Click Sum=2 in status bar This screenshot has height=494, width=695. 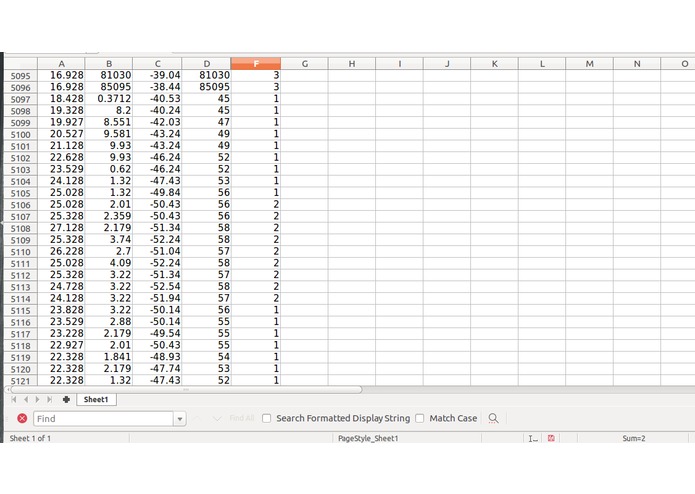tap(633, 438)
